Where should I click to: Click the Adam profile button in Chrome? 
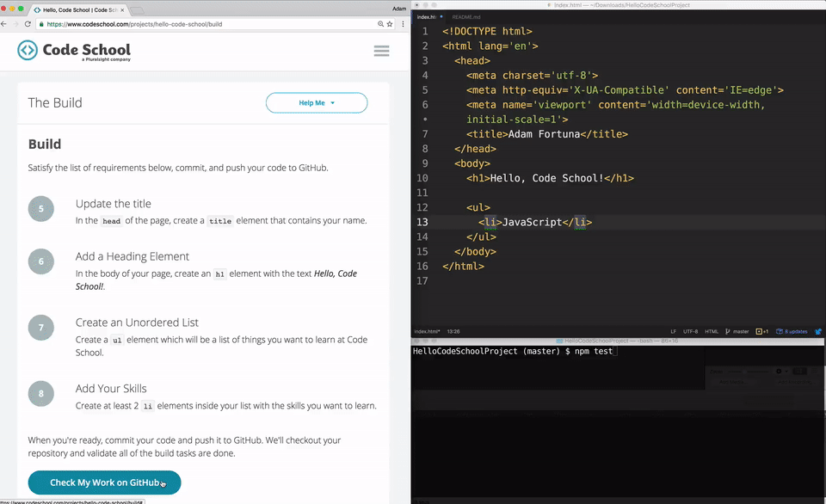399,9
